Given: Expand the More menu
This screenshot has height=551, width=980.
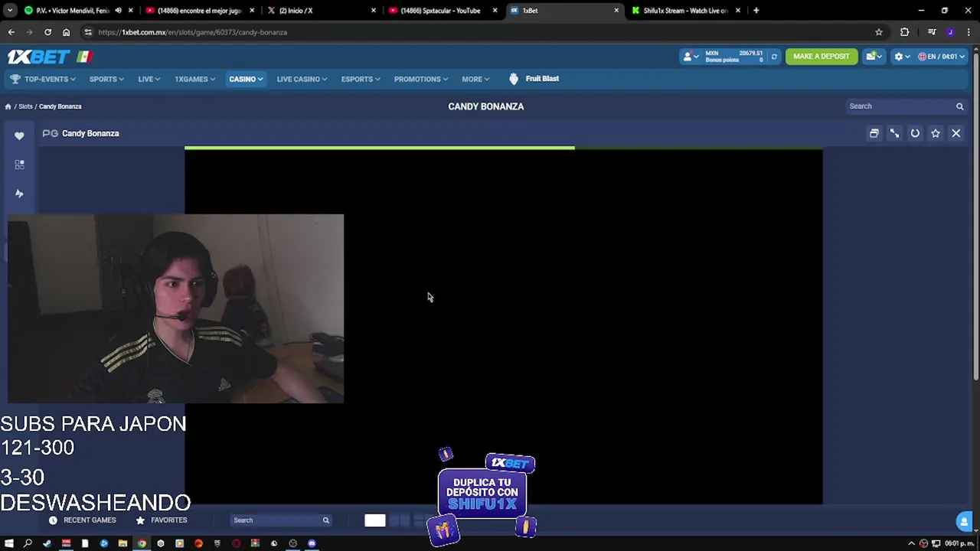Looking at the screenshot, I should coord(475,79).
